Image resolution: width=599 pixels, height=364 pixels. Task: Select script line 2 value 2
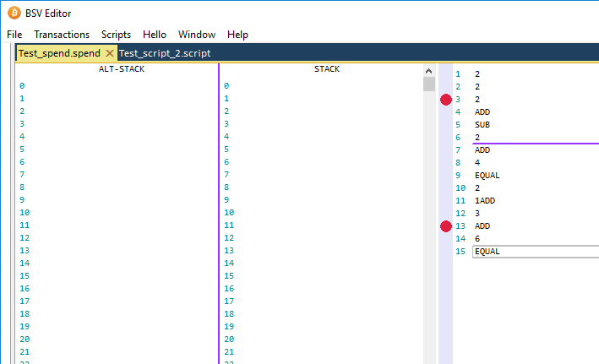(477, 87)
